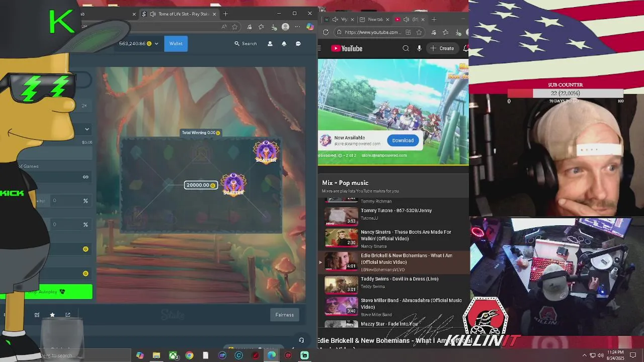
Task: Open the Wallet in the Stake window
Action: (176, 43)
